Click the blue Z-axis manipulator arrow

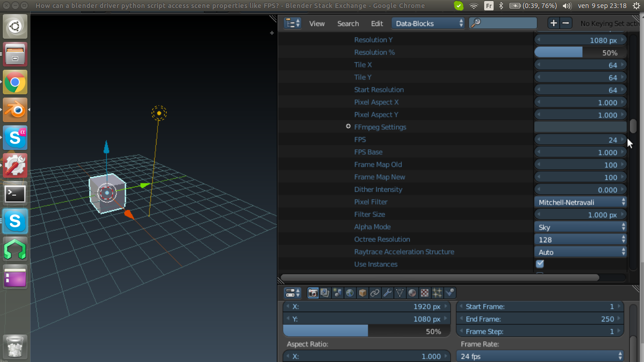[107, 147]
